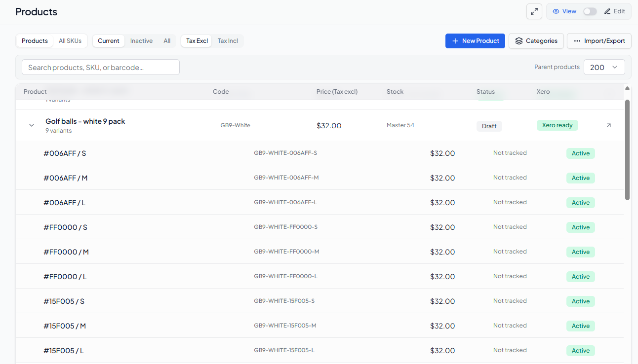Viewport: 638px width, 364px height.
Task: Show Inactive products filter
Action: coord(141,41)
